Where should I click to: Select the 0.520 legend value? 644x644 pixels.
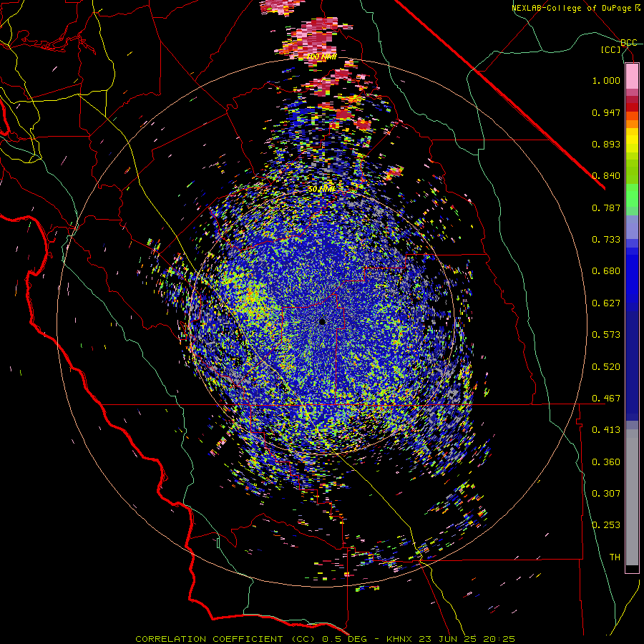click(606, 367)
